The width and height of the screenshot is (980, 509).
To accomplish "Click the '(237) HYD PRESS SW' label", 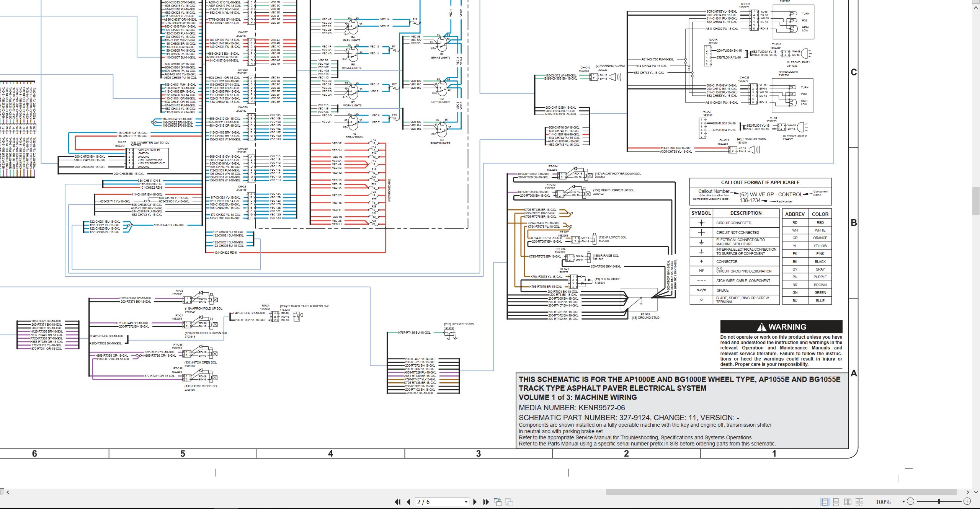I will pyautogui.click(x=459, y=324).
